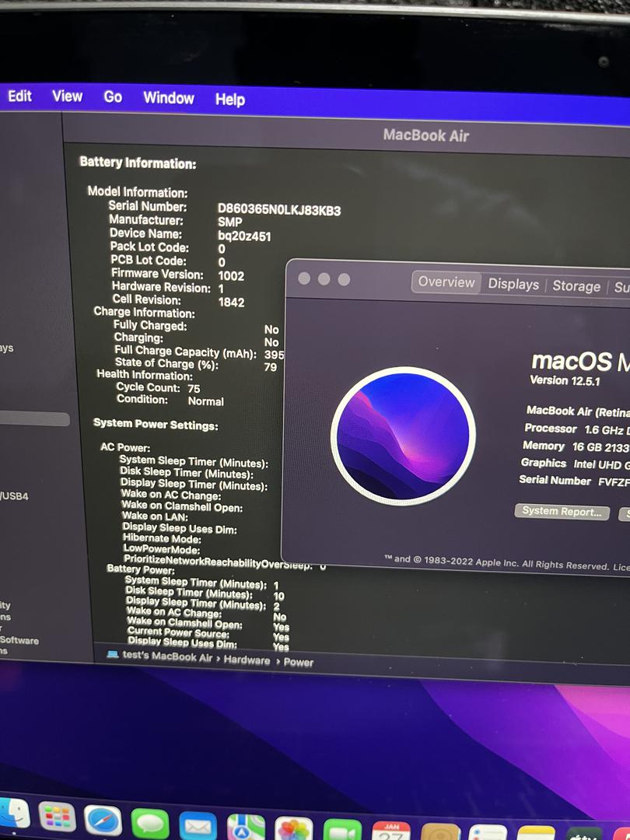The height and width of the screenshot is (840, 630).
Task: Open the Go menu
Action: 113,97
